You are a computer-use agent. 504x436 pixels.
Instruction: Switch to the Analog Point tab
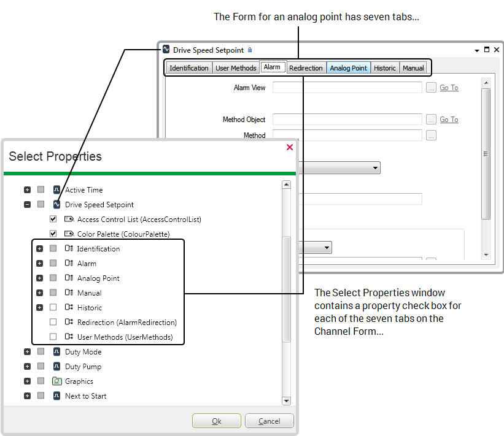348,68
